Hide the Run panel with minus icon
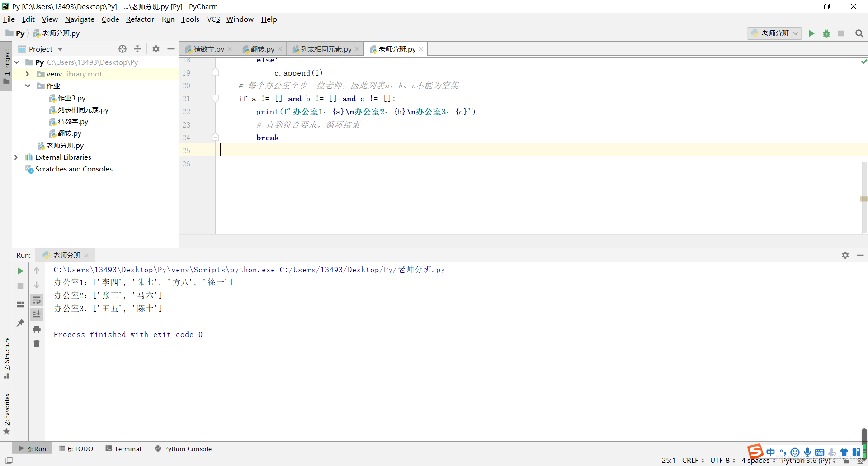This screenshot has height=466, width=868. click(860, 255)
